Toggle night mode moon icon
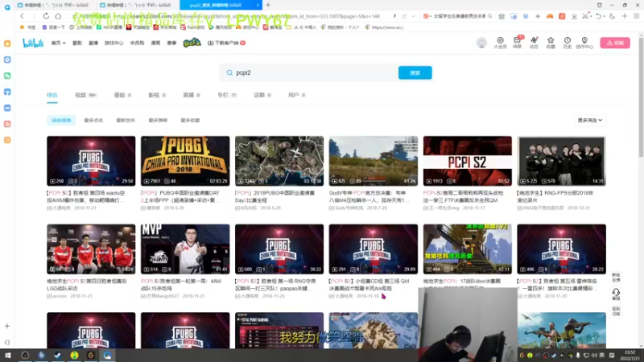Viewport: 644px width, 362px height. pyautogui.click(x=613, y=16)
